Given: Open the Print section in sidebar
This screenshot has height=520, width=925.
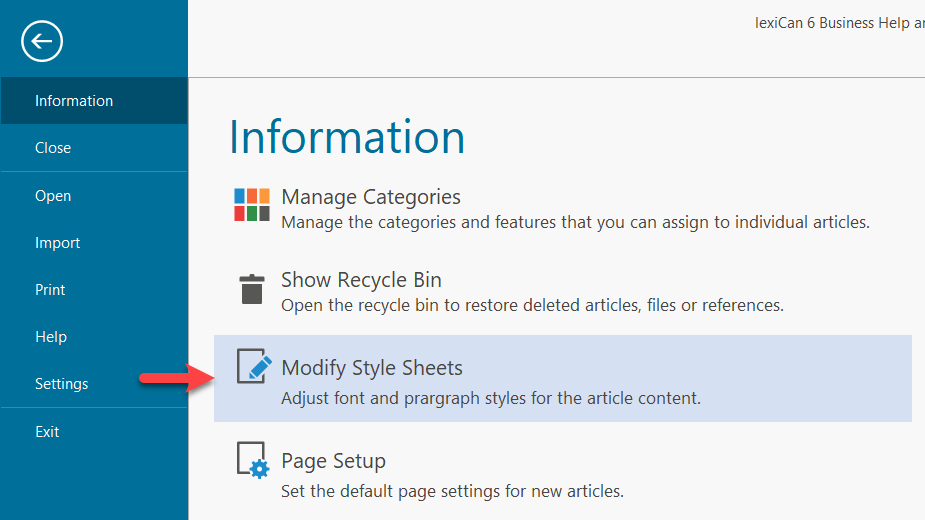Looking at the screenshot, I should pos(50,290).
